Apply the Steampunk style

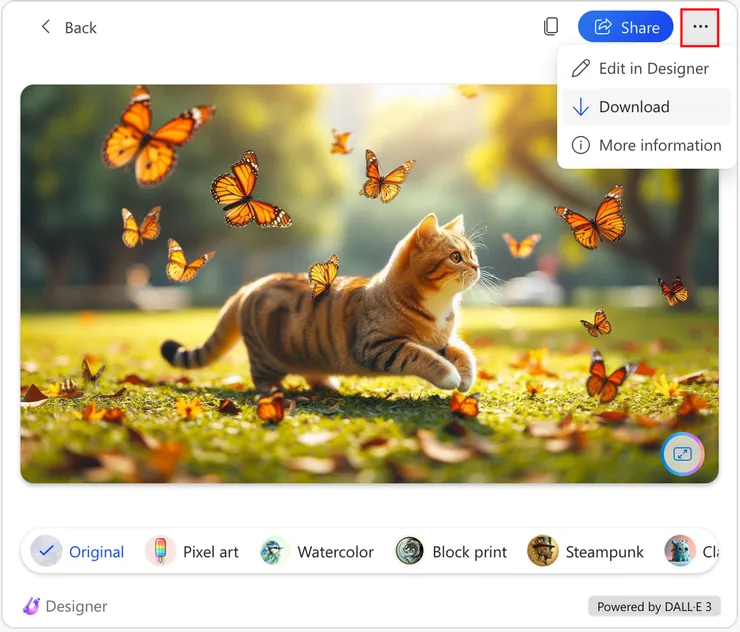point(586,551)
